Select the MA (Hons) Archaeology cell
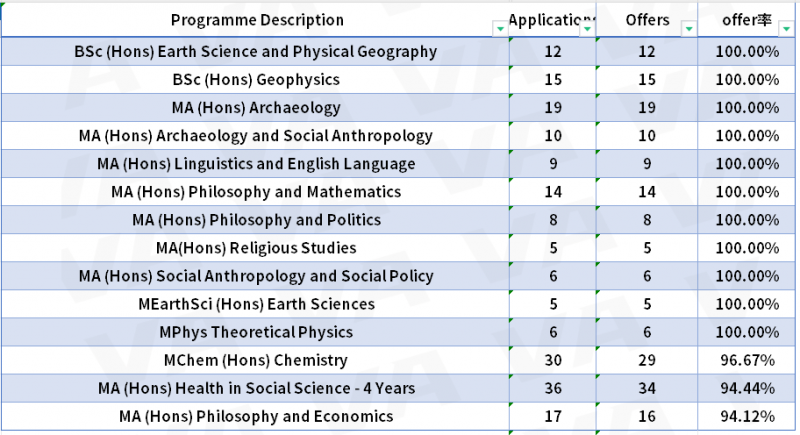 tap(255, 108)
